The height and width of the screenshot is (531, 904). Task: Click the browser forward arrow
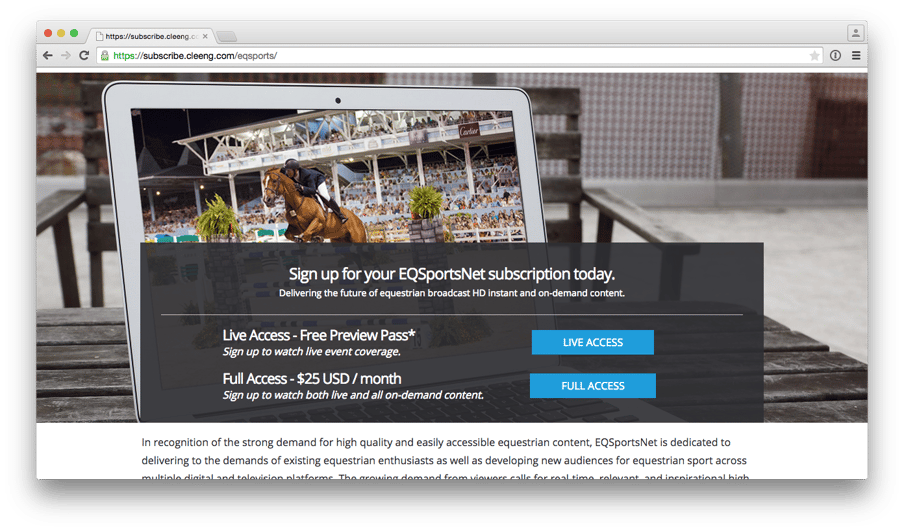(x=66, y=55)
